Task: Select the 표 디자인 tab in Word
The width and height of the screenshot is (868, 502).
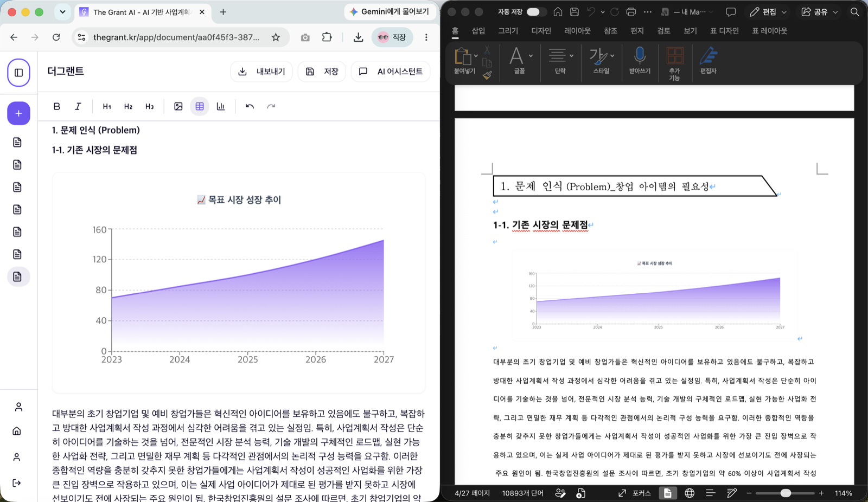Action: [724, 31]
